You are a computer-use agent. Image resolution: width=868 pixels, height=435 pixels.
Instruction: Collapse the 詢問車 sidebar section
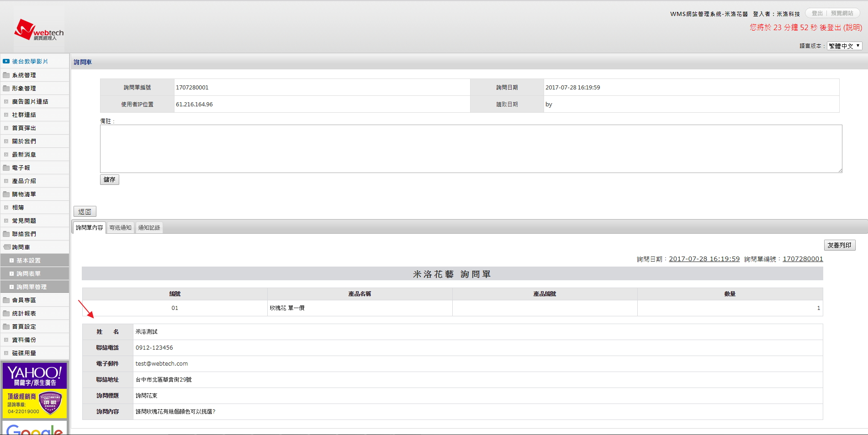[x=21, y=247]
